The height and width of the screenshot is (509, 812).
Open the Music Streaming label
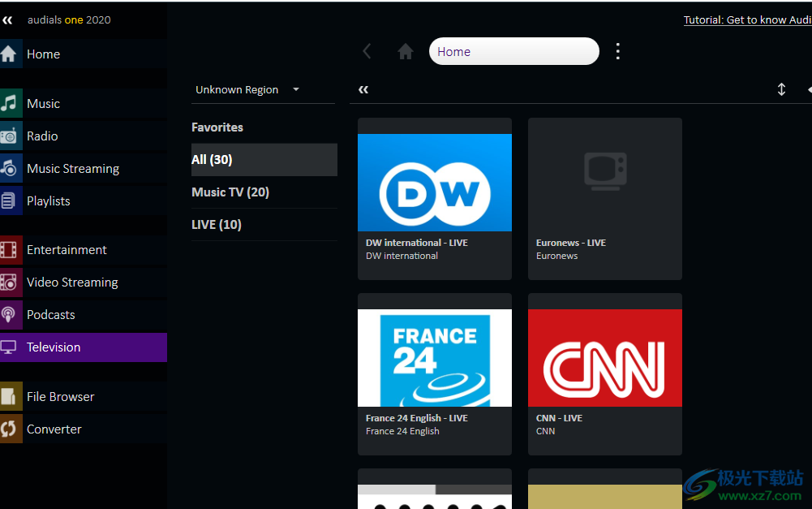coord(73,169)
